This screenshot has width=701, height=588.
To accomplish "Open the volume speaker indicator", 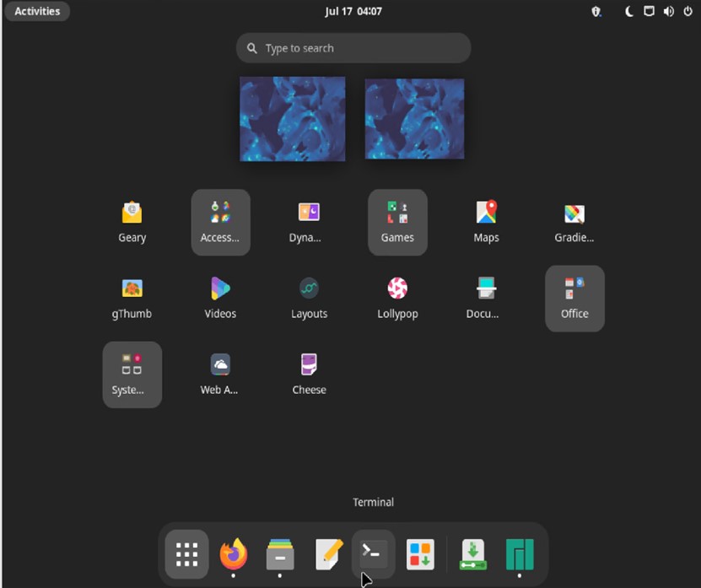I will pos(668,12).
